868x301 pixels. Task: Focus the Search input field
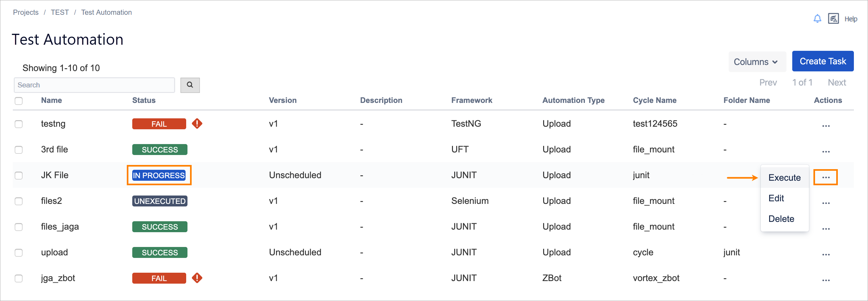point(94,85)
